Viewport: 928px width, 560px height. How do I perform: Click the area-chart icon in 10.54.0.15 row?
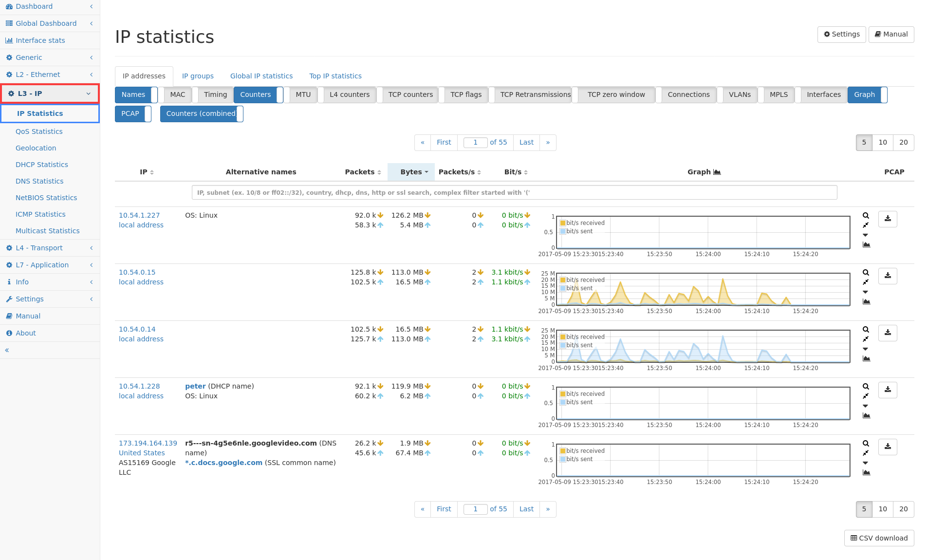tap(866, 301)
